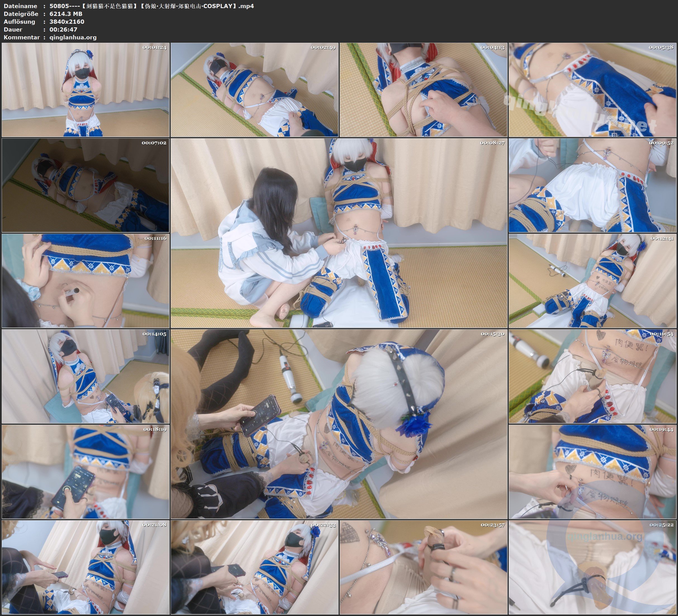Pick the thumbnail at 00:14:05

click(x=85, y=376)
